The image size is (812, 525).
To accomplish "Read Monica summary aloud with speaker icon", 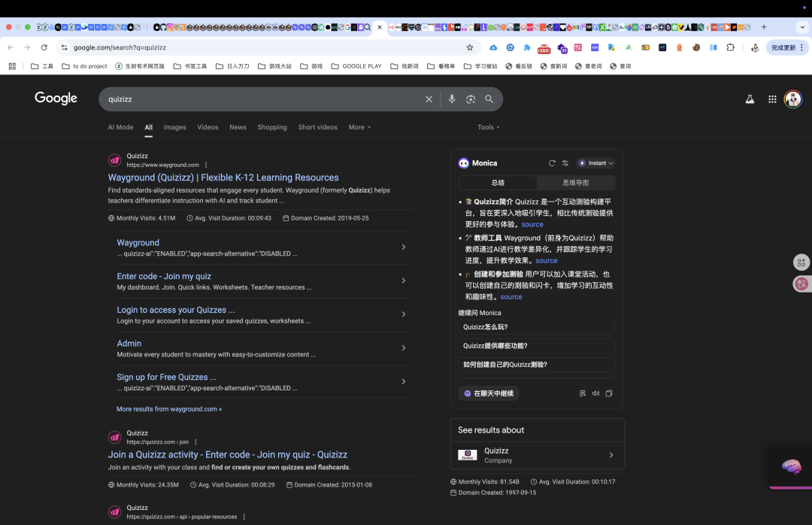I will [595, 393].
